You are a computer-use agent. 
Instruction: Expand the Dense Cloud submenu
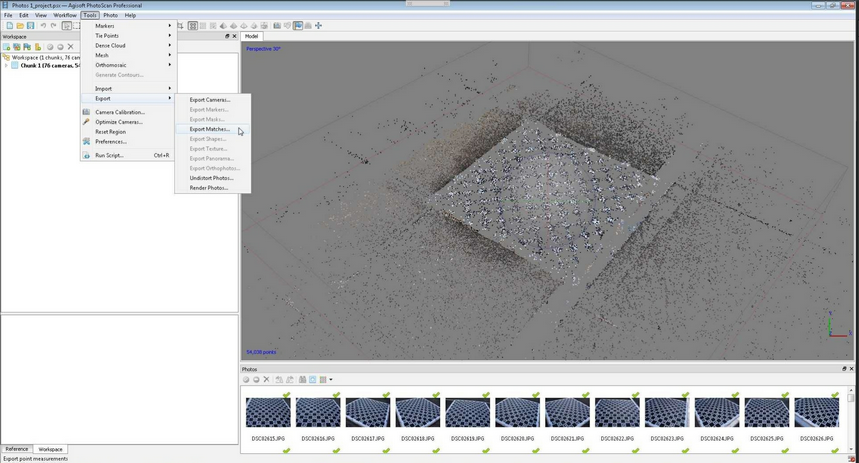128,45
